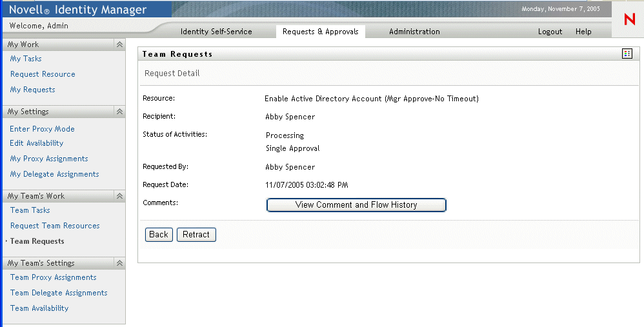Image resolution: width=644 pixels, height=327 pixels.
Task: View My Delegate Assignments
Action: click(x=54, y=174)
